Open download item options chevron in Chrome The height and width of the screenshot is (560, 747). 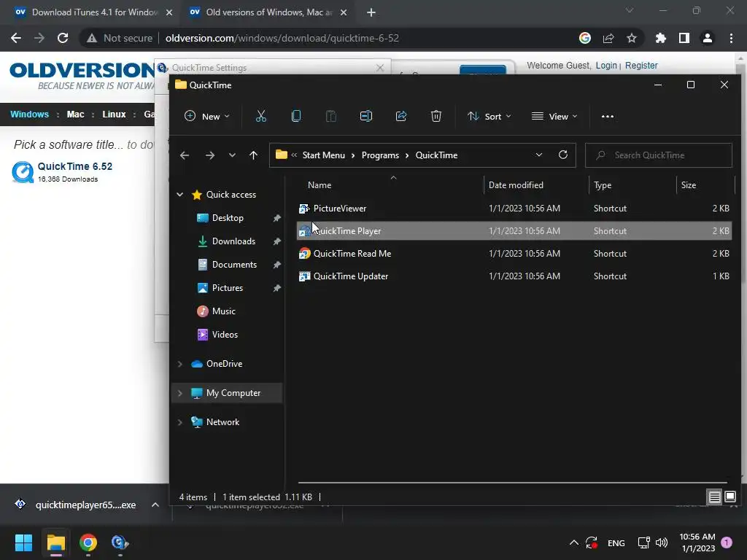click(x=155, y=505)
